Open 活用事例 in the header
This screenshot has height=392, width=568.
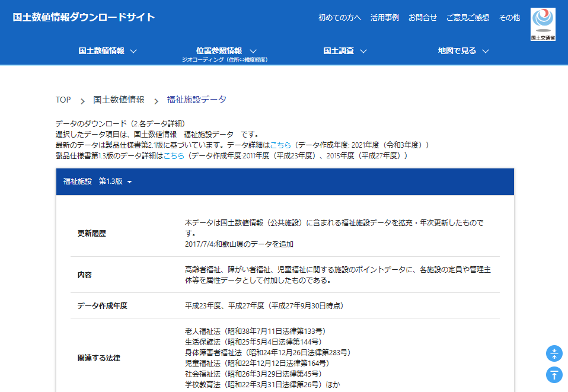coord(384,17)
